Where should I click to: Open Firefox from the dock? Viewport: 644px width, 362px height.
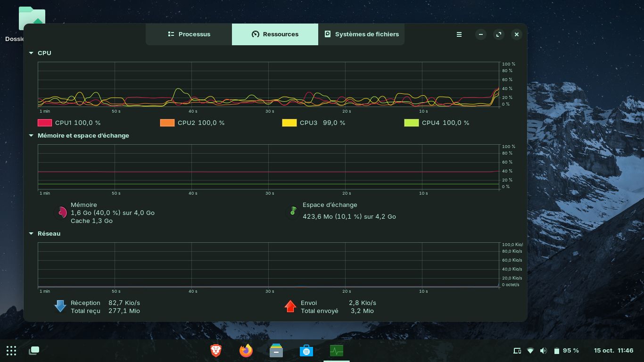246,350
